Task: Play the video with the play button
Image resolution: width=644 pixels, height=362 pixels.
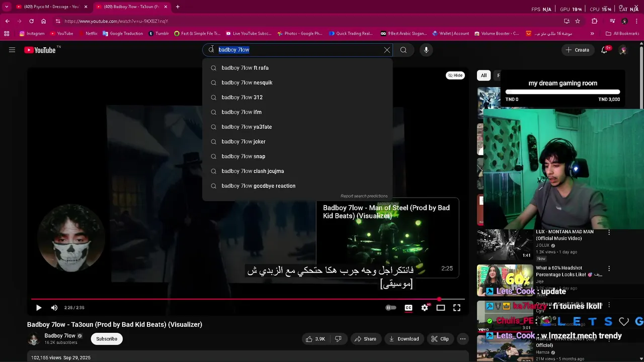Action: coord(39,308)
